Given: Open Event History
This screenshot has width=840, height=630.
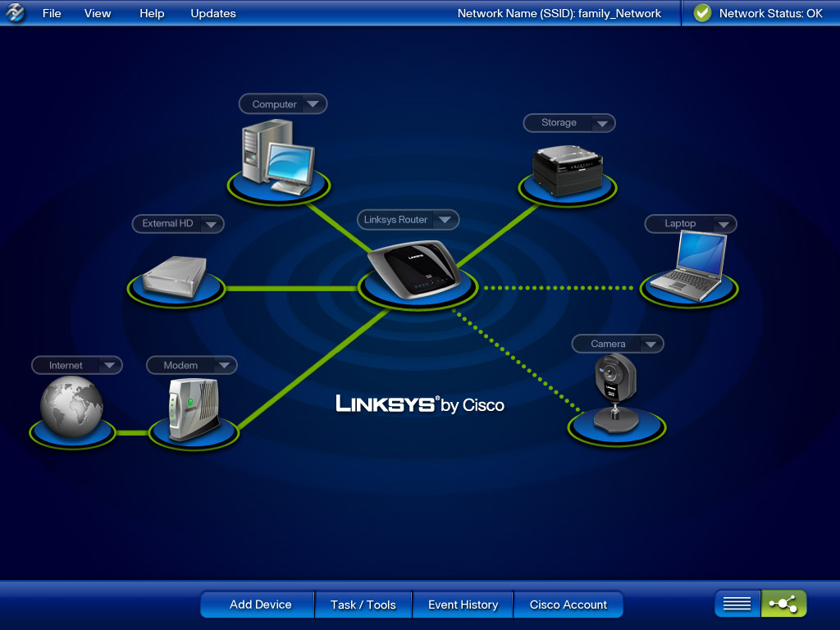Looking at the screenshot, I should coord(463,605).
